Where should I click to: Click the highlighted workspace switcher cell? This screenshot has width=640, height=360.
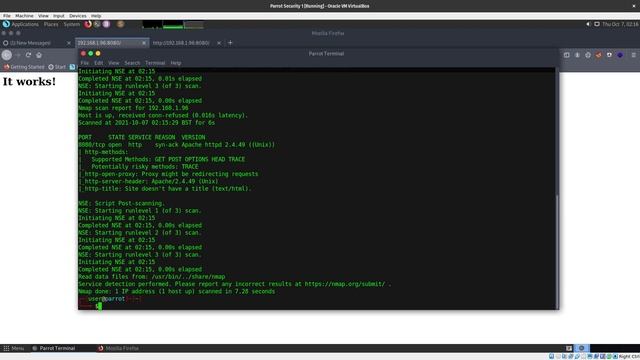click(582, 348)
